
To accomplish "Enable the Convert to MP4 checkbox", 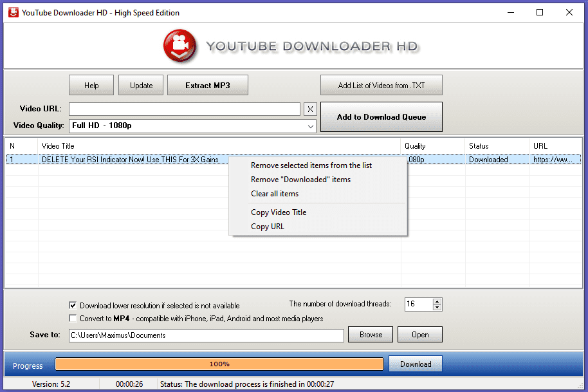I will click(73, 319).
